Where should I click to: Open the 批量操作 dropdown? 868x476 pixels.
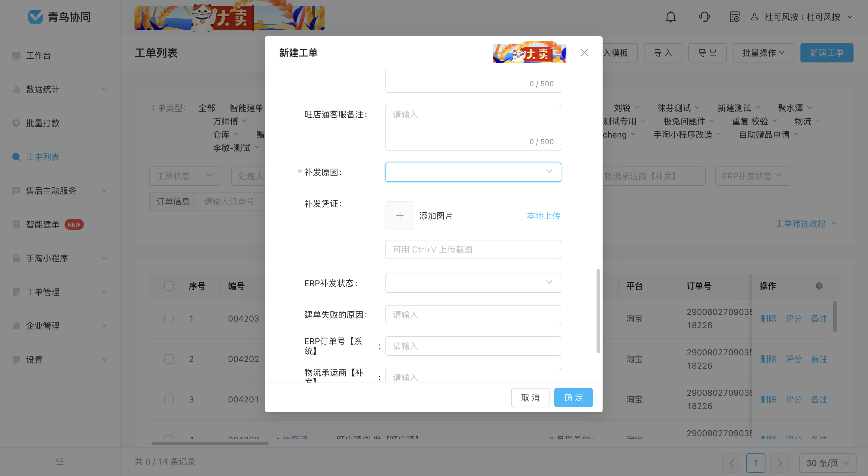[x=763, y=52]
